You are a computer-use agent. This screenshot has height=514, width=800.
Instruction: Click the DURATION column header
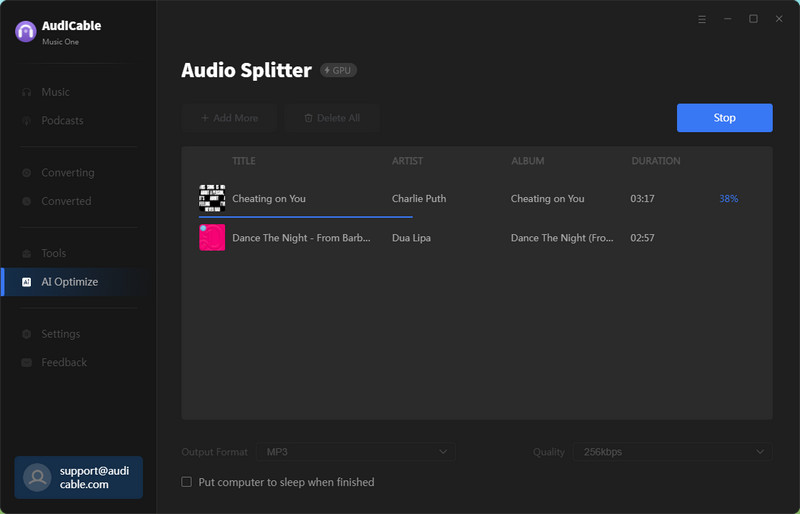656,161
